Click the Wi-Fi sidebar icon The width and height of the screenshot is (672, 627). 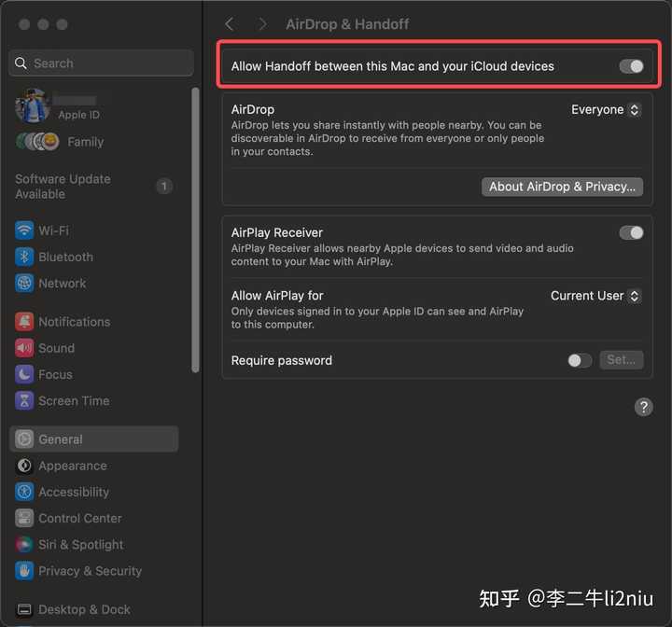tap(24, 230)
